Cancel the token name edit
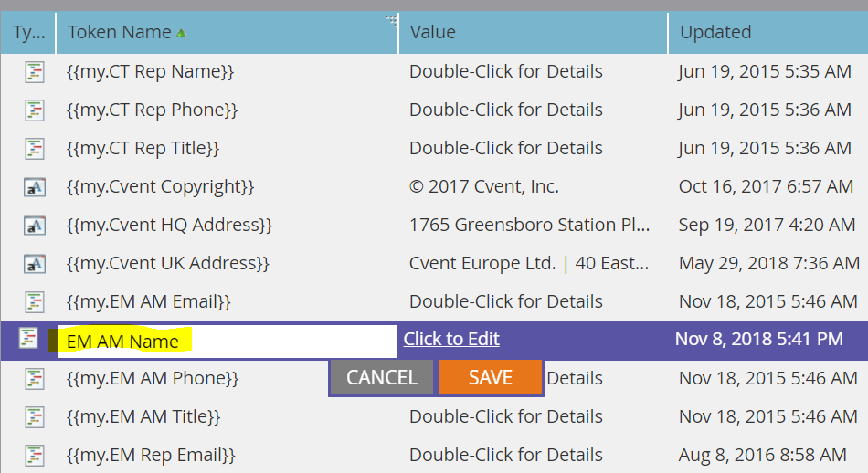Screen dimensions: 868x473 pos(381,377)
